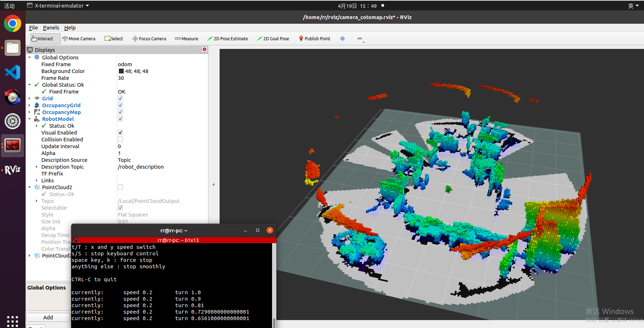The width and height of the screenshot is (644, 328).
Task: Click the Publish Point tool
Action: 314,38
